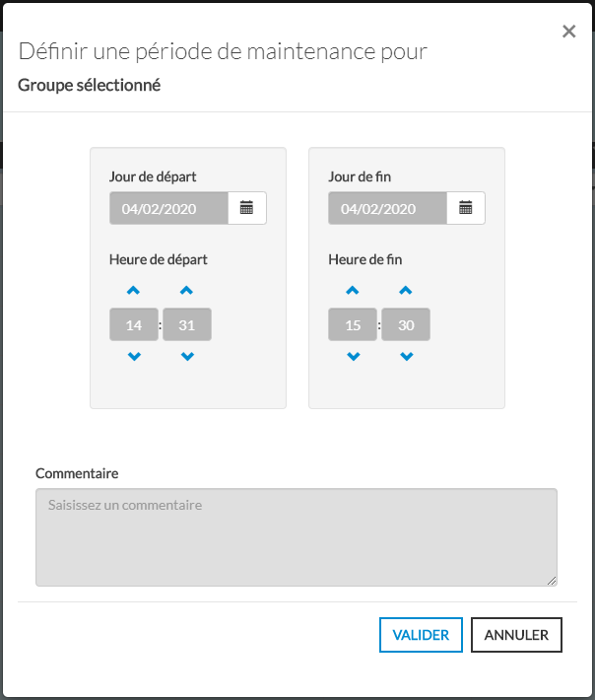Decrease the end minute value
Image resolution: width=595 pixels, height=700 pixels.
(x=406, y=357)
